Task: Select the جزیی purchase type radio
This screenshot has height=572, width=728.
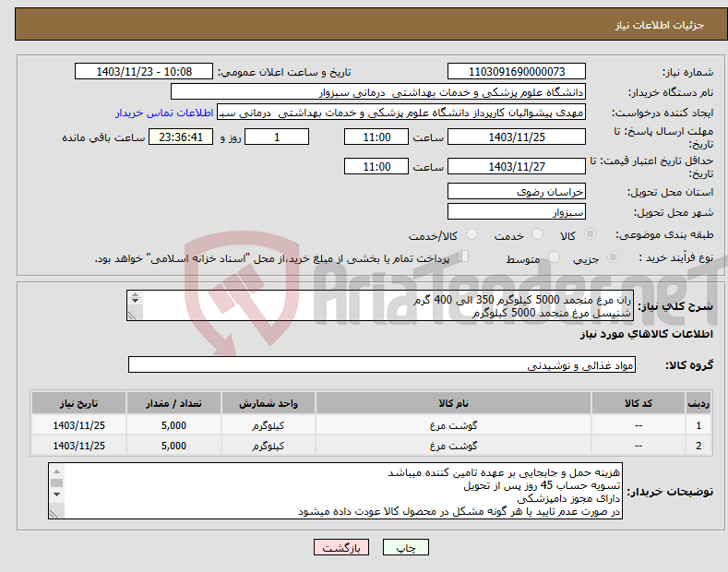Action: tap(613, 257)
